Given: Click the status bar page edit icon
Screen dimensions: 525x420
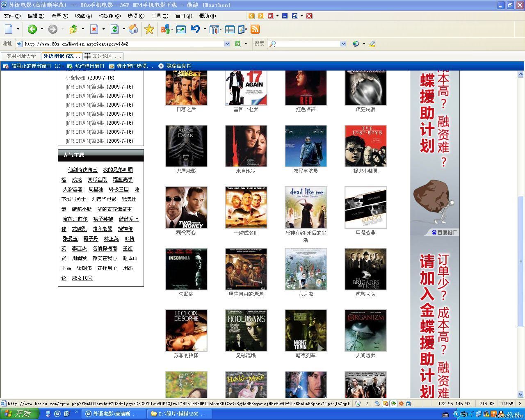Looking at the screenshot, I should (x=409, y=404).
